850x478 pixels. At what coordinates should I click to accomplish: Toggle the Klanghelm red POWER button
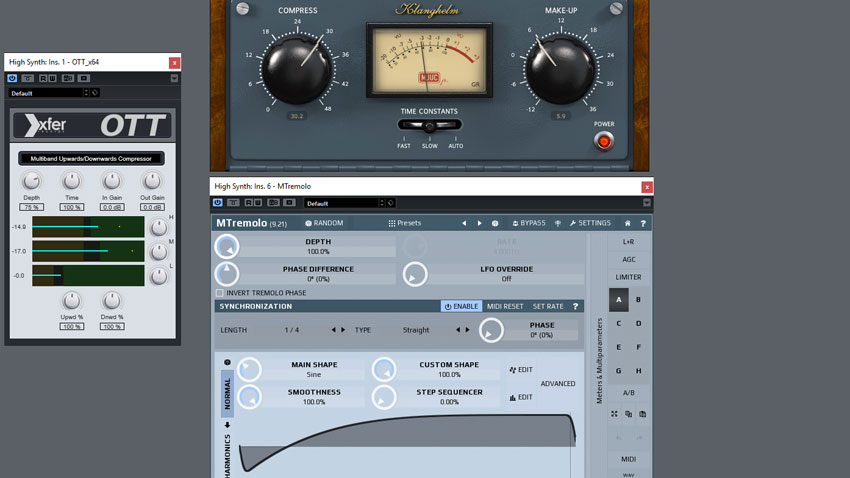[603, 141]
